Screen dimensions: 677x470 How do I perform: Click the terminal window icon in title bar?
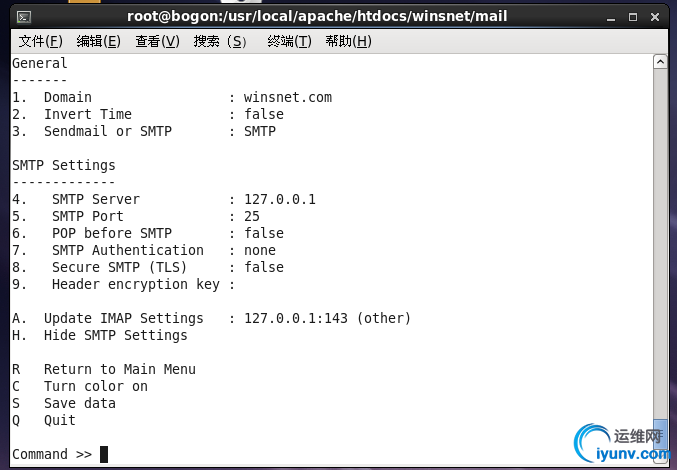(23, 15)
